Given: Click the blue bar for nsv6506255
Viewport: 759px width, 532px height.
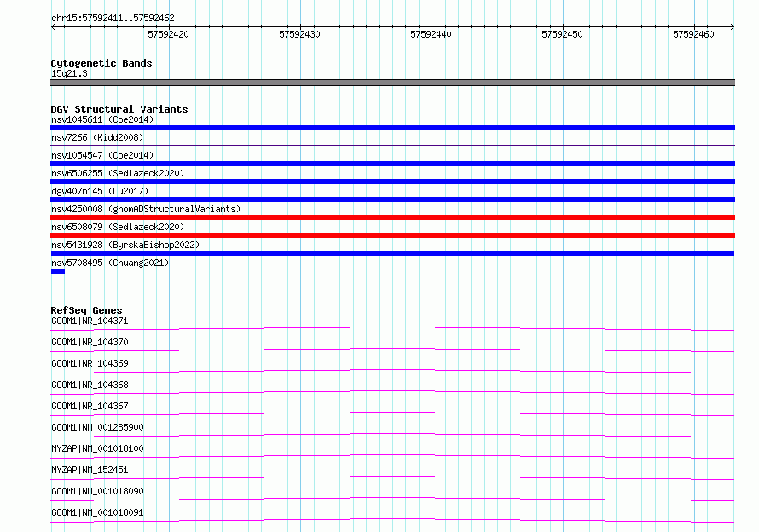Looking at the screenshot, I should point(392,182).
